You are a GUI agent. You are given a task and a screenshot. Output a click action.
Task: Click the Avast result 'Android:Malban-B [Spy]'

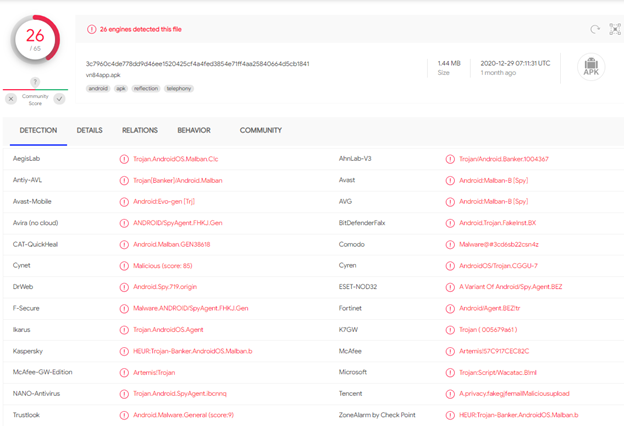point(493,180)
